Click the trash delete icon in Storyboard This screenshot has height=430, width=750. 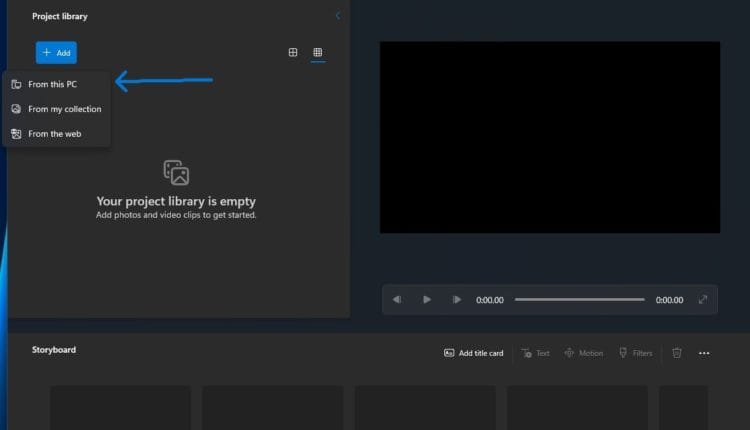[677, 353]
